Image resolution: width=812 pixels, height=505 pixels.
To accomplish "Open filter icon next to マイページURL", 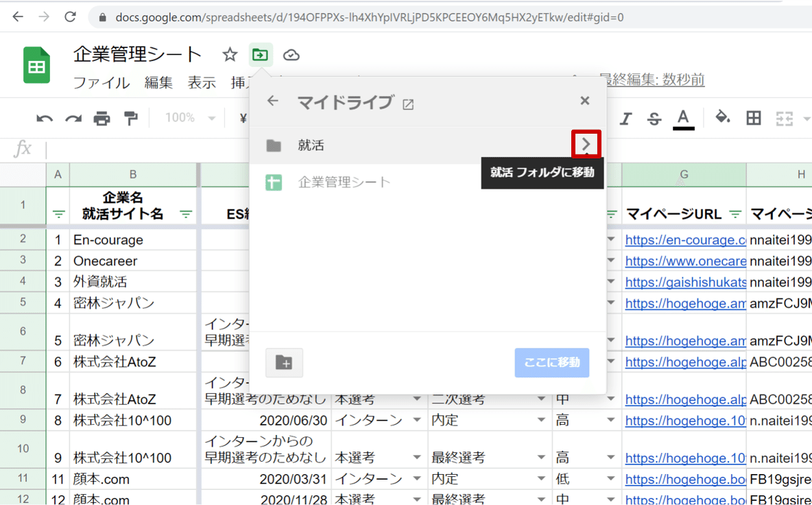I will [x=735, y=215].
